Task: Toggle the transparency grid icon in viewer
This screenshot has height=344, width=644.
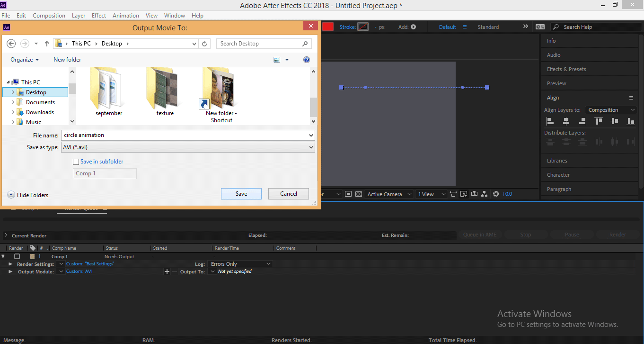Action: click(359, 194)
